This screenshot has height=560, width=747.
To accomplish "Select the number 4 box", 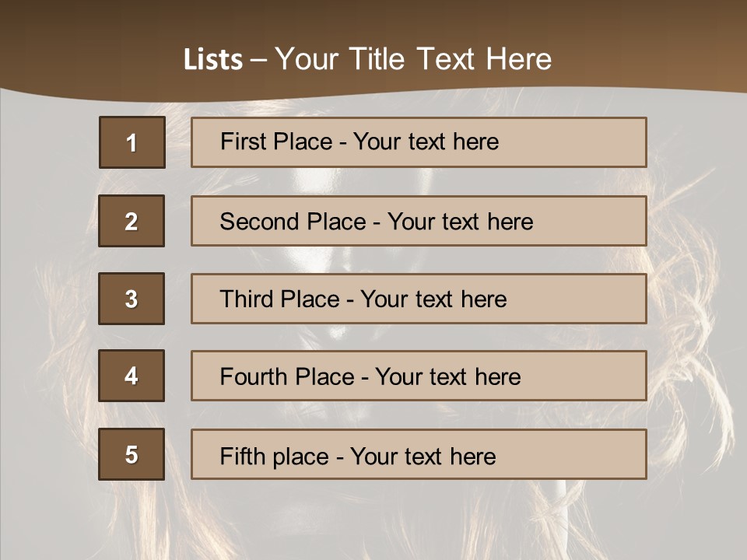I will [132, 376].
